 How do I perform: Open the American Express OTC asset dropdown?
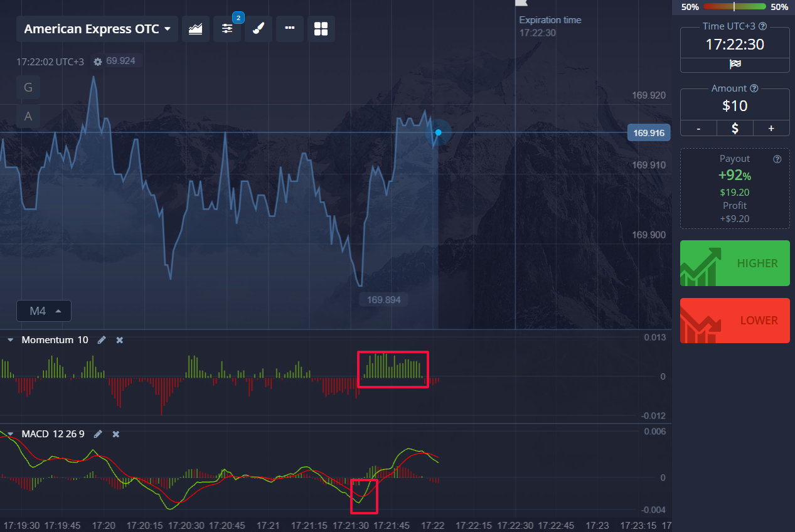97,29
